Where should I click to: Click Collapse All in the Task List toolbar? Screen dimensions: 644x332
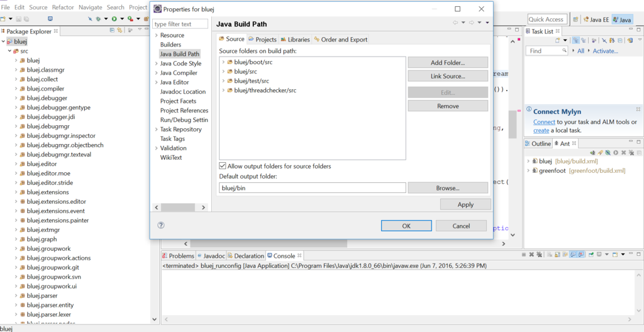619,40
